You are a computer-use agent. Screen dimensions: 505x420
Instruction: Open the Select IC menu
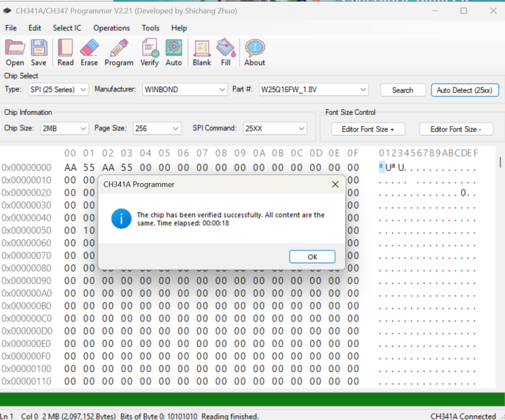pos(67,28)
